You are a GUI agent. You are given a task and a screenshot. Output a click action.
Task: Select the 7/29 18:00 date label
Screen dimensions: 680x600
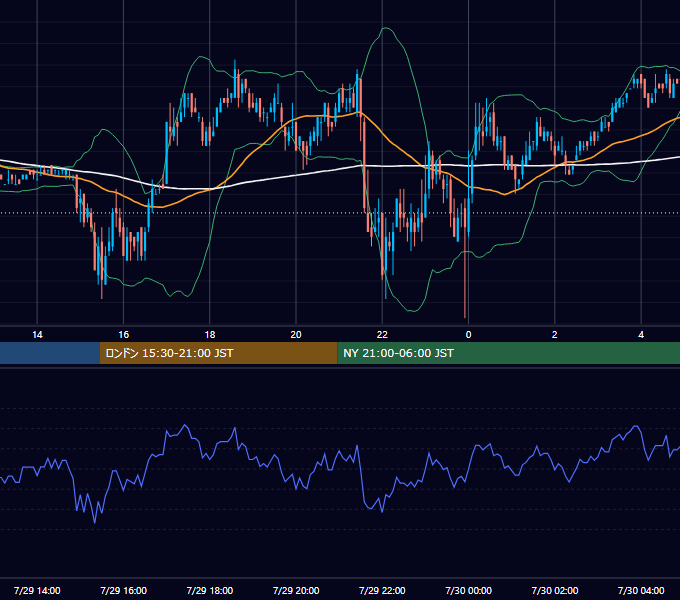[x=210, y=590]
